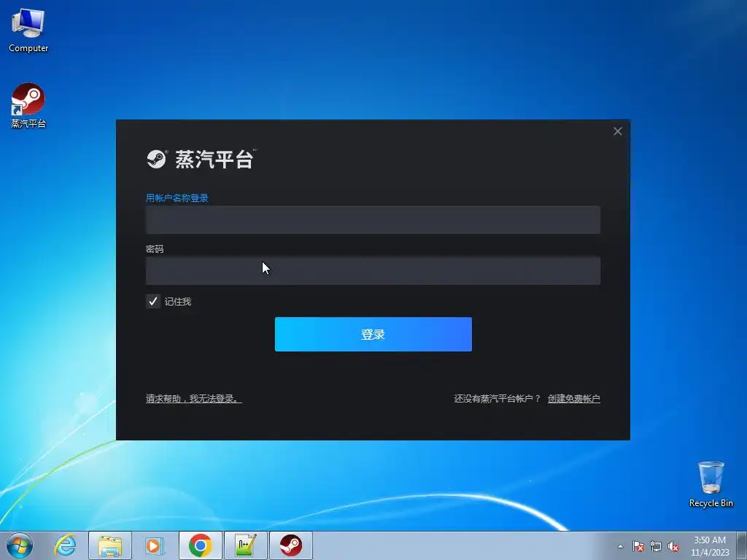Click the 登录 sign-in button
This screenshot has height=560, width=747.
[x=373, y=334]
